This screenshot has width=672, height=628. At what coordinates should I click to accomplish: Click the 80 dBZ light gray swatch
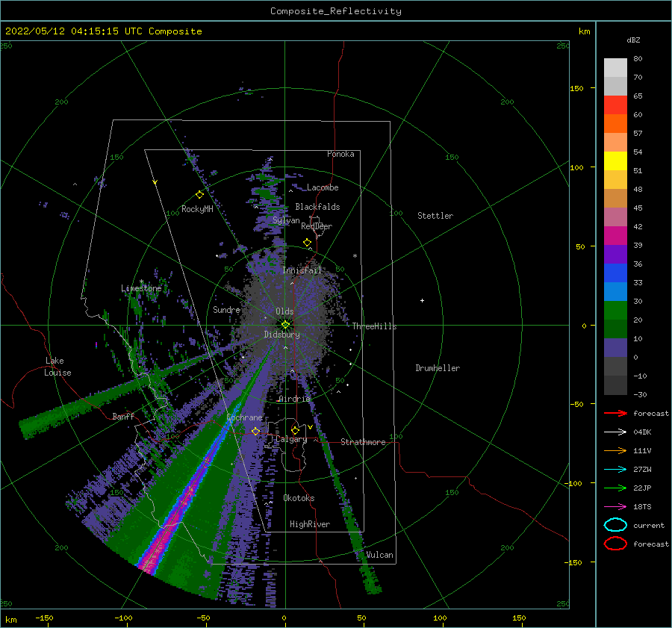pyautogui.click(x=615, y=67)
